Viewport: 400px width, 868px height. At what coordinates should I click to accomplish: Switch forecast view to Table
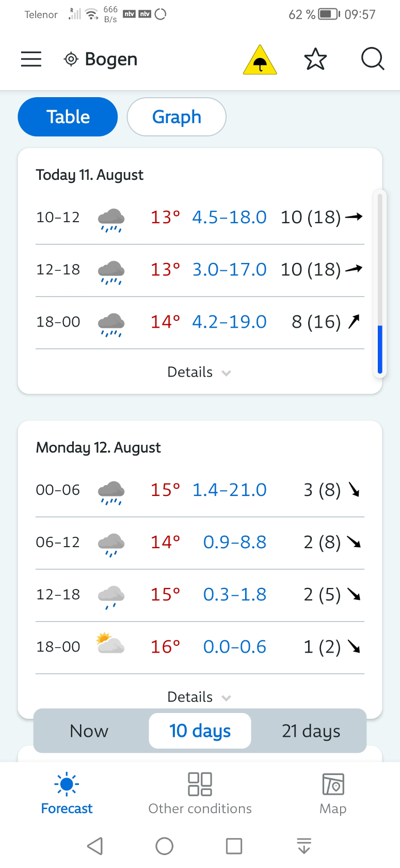click(x=67, y=117)
